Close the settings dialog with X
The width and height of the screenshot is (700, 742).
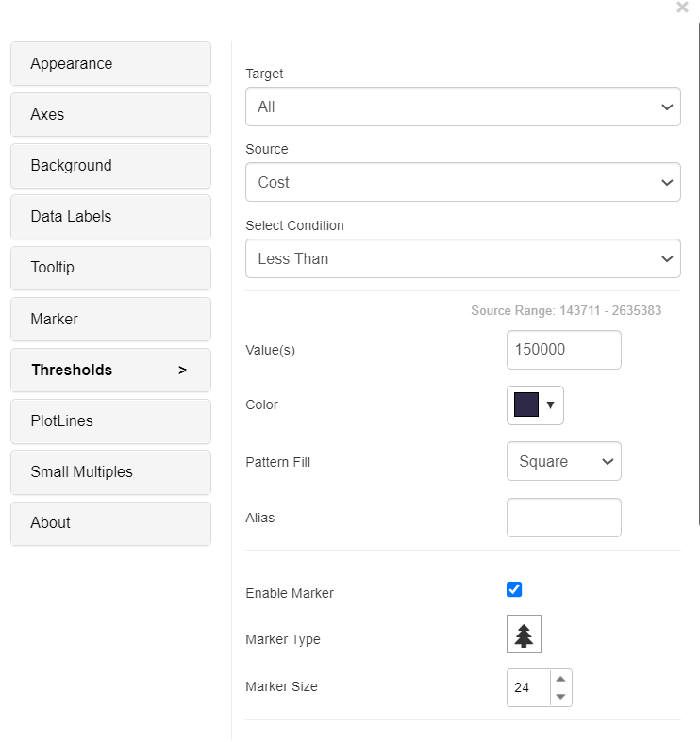(x=682, y=8)
